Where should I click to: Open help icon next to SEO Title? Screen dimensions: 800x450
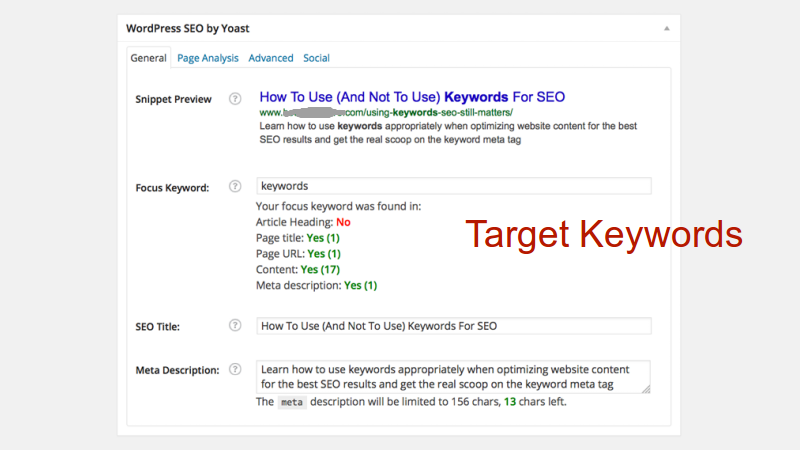click(235, 325)
